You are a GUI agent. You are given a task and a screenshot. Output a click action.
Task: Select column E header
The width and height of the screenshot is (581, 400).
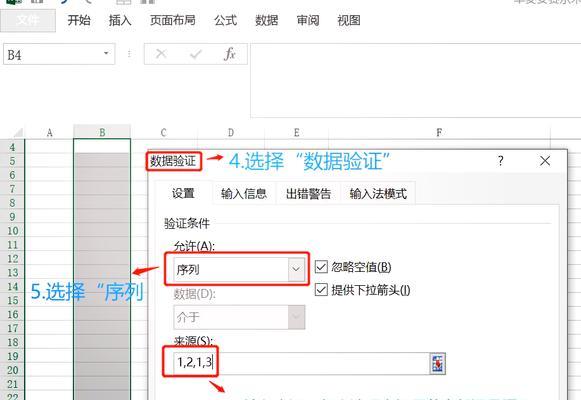[x=296, y=132]
